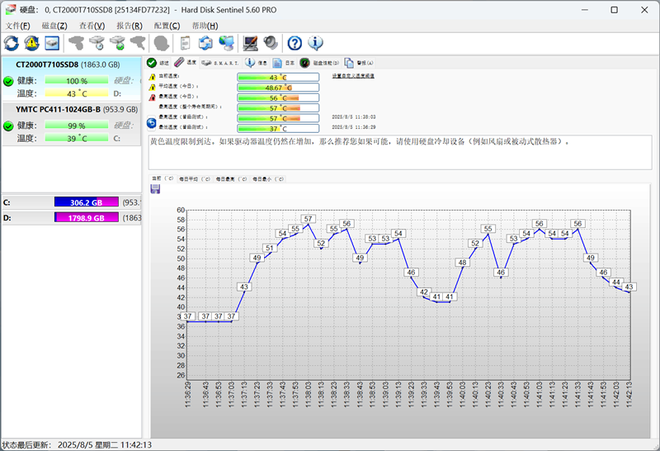Open the 报告(R) menu
Viewport: 660px width, 451px height.
[128, 25]
